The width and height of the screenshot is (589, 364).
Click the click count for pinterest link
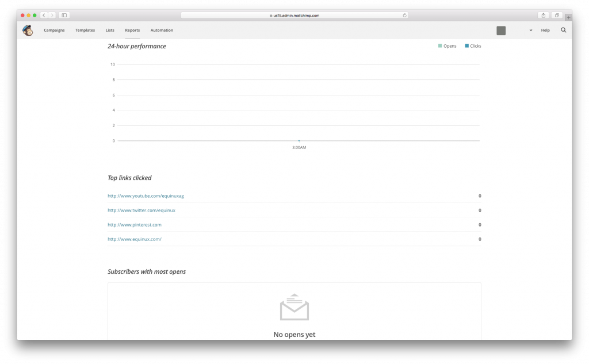[x=480, y=225]
